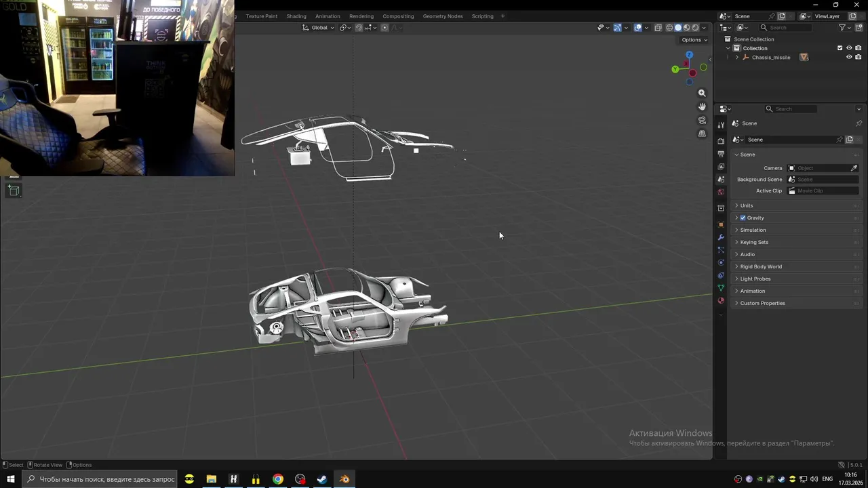Open the Particles properties tab
The height and width of the screenshot is (488, 868).
tap(721, 250)
